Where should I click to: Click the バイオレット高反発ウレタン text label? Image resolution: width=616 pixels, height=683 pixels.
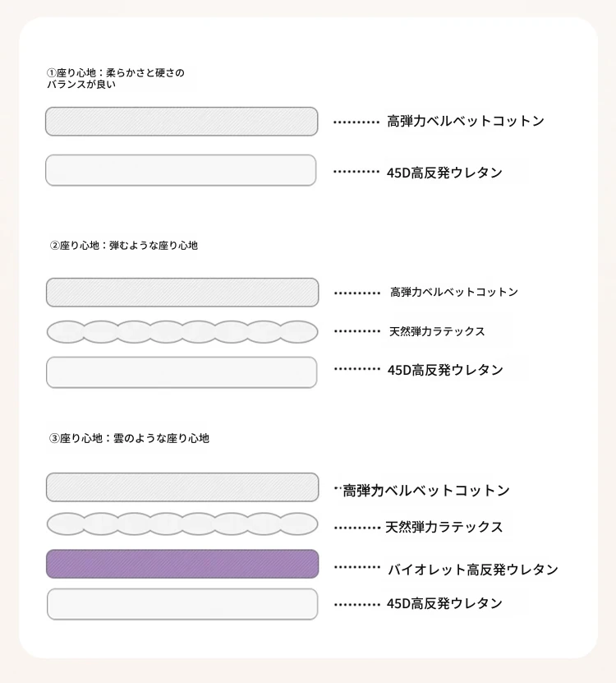coord(473,570)
